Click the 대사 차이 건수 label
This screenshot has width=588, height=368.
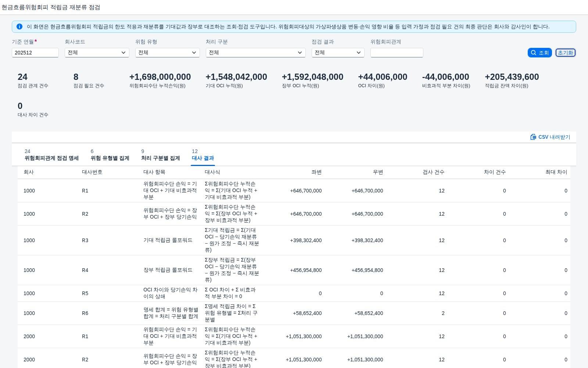point(33,115)
